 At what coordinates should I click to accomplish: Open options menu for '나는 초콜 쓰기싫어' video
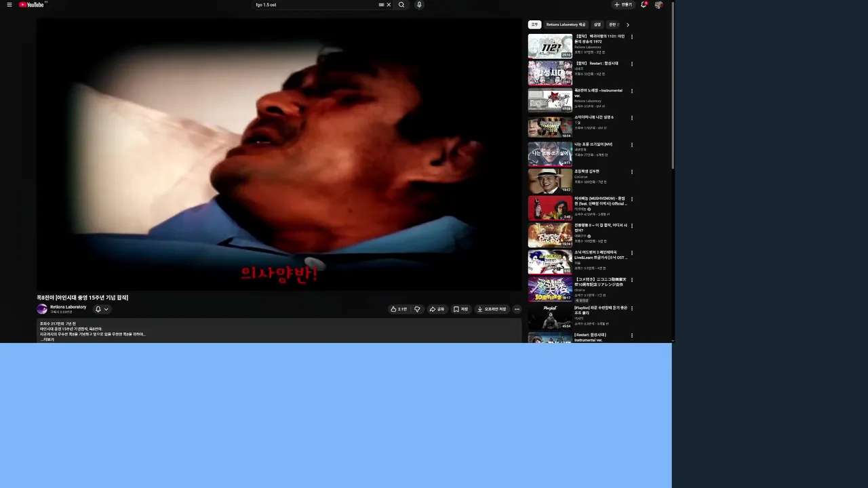(x=632, y=145)
